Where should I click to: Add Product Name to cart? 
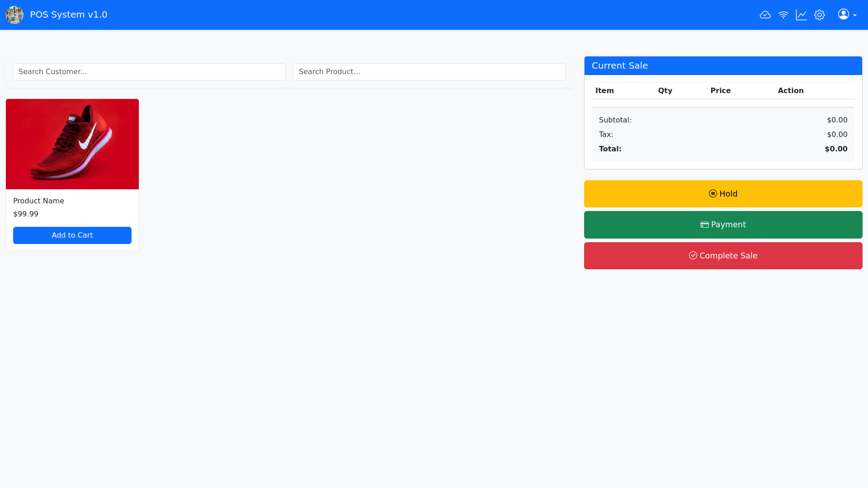pos(72,235)
